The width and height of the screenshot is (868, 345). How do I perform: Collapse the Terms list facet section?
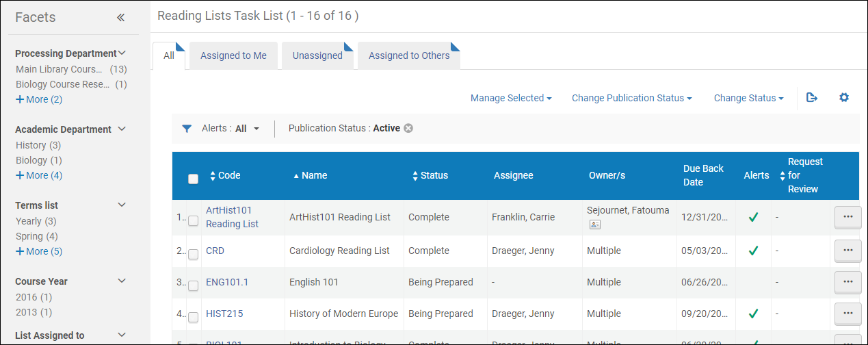click(x=122, y=205)
